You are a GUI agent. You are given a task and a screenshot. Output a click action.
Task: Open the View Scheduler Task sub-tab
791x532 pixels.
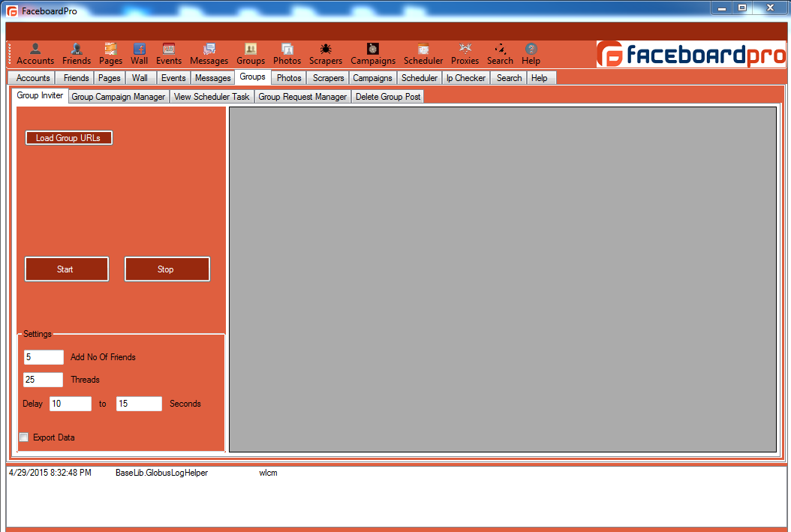[x=212, y=96]
